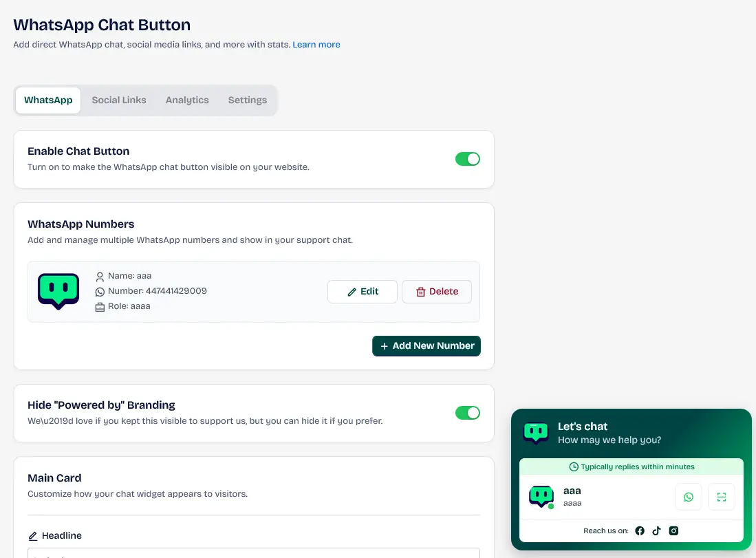Show QR code scan in preview widget
Screen dimensions: 756x558
tap(722, 497)
